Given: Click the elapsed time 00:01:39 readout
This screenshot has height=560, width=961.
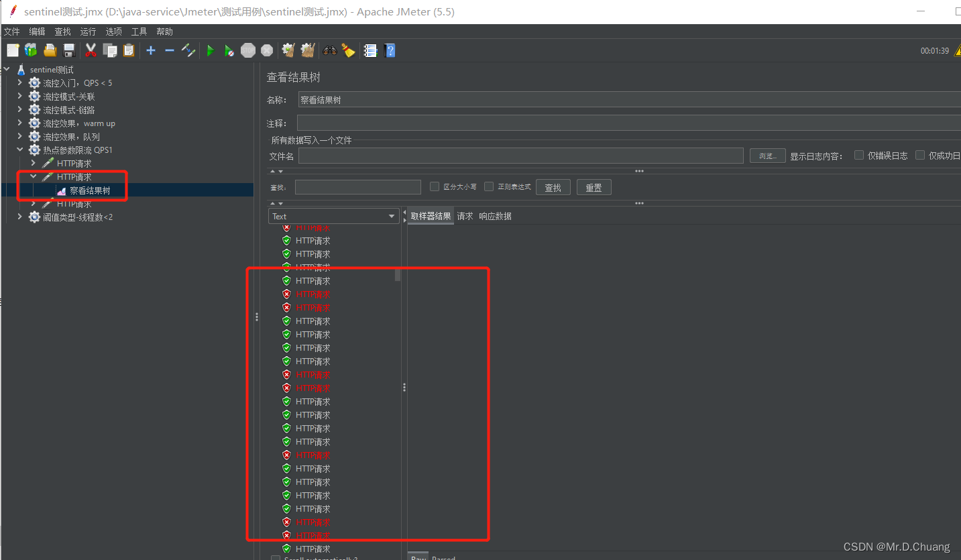Looking at the screenshot, I should [934, 51].
